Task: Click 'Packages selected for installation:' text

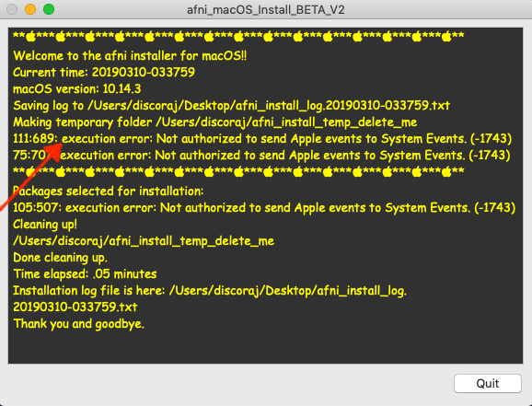Action: [109, 191]
